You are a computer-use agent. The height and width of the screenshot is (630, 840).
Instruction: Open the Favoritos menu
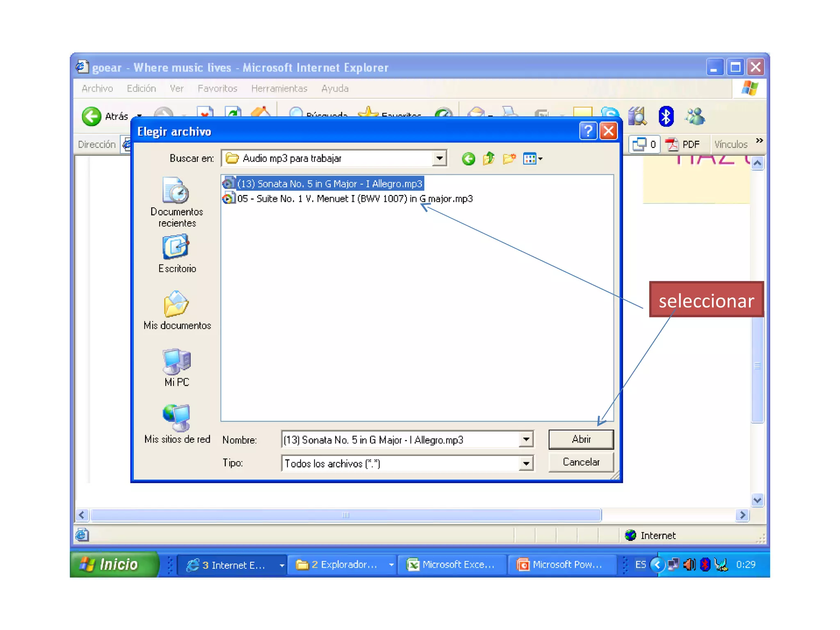tap(217, 89)
